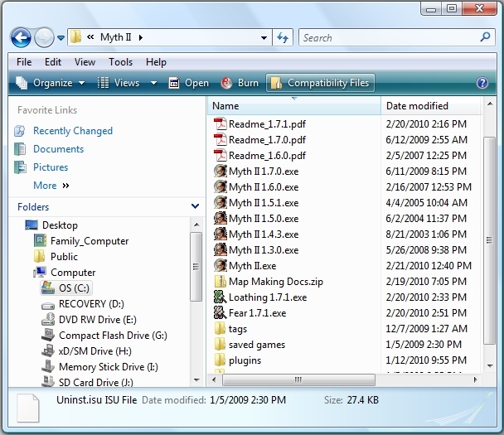Select Family_Computer in the folder tree

(x=90, y=241)
